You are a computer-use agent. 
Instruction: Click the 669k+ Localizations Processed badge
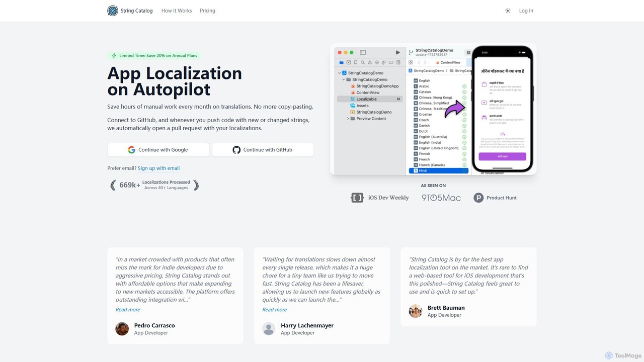(154, 185)
